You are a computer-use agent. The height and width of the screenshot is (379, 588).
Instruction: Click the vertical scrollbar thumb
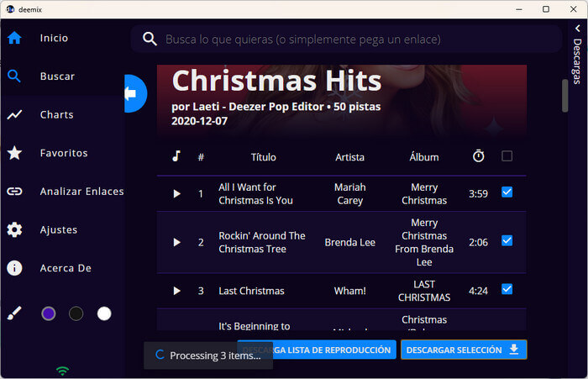tap(564, 96)
